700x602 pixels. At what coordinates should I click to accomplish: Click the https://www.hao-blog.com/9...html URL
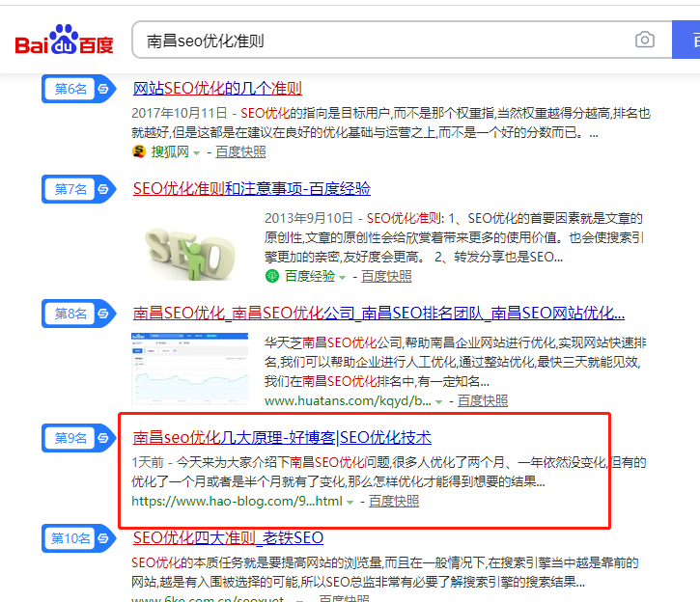coord(238,502)
